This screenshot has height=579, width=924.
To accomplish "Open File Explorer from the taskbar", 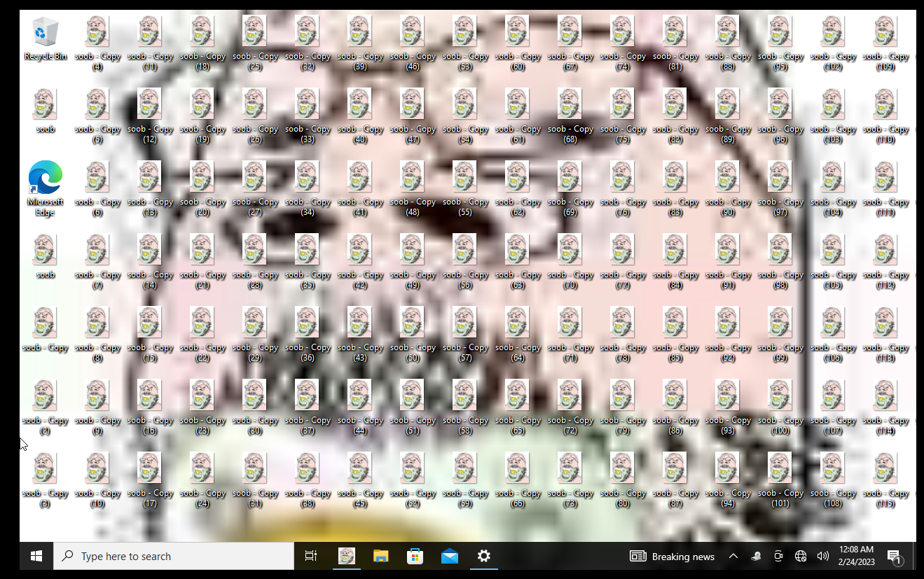I will point(380,556).
